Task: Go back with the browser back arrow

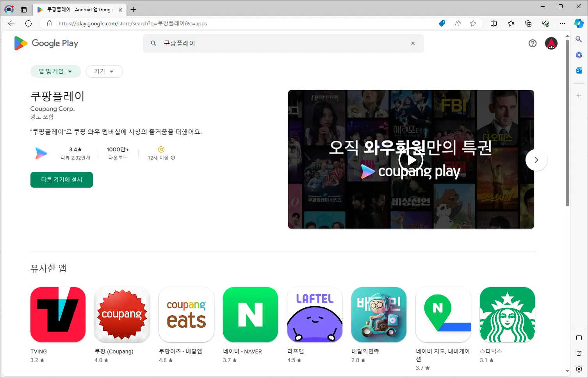Action: pos(11,23)
